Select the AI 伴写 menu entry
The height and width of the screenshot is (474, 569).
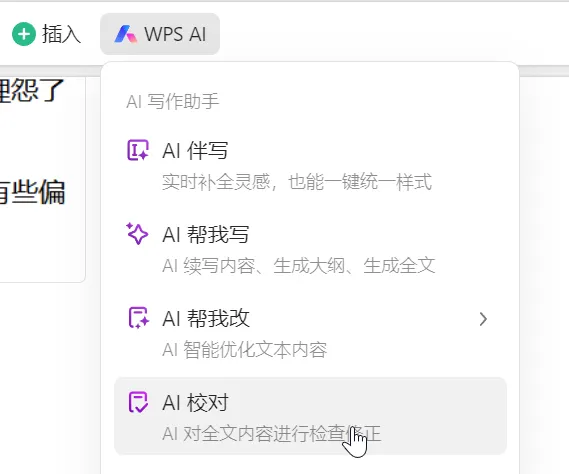click(310, 165)
